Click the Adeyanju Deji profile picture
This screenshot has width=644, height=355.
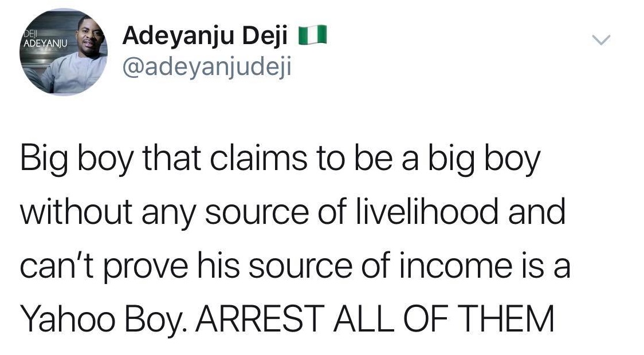click(64, 52)
